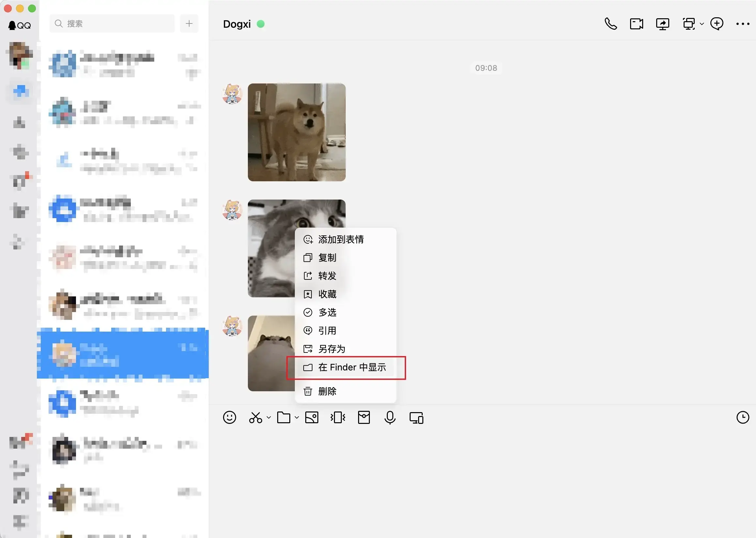The width and height of the screenshot is (756, 538).
Task: Expand the file options arrow beside folder
Action: (297, 417)
